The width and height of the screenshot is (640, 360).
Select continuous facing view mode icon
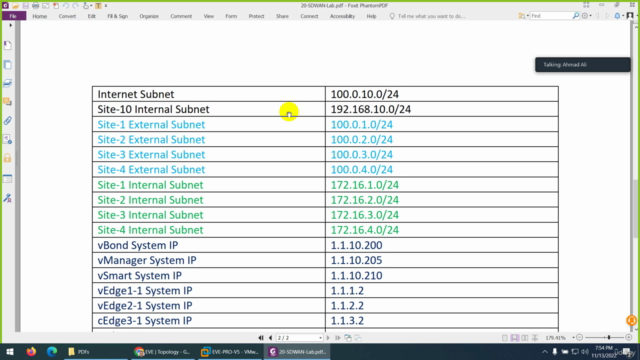pos(535,338)
